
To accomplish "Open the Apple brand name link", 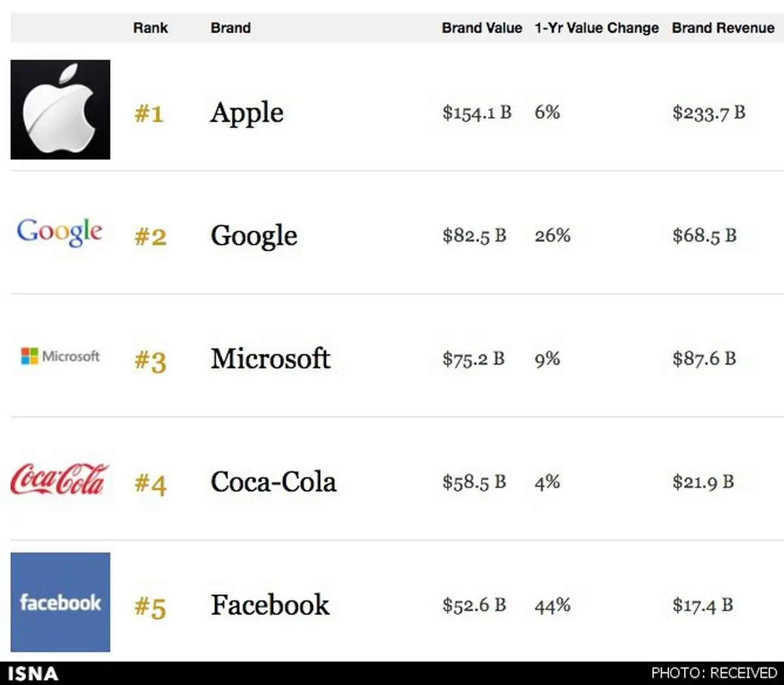I will tap(247, 113).
